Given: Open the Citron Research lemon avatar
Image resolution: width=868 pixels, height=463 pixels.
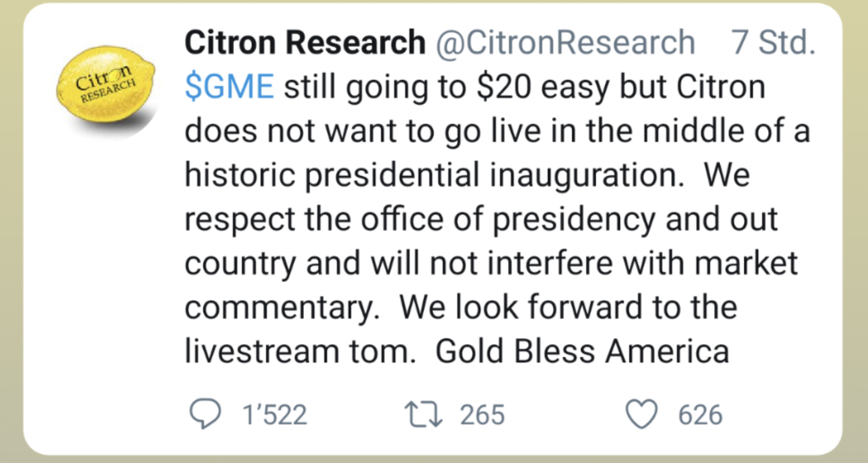Looking at the screenshot, I should [x=106, y=84].
